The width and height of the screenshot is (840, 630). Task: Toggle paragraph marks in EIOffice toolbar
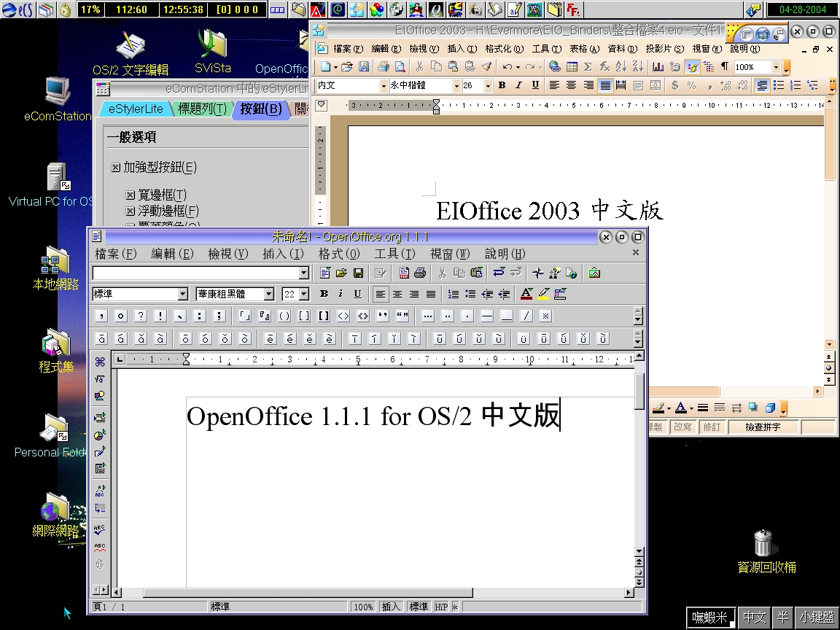[x=724, y=66]
